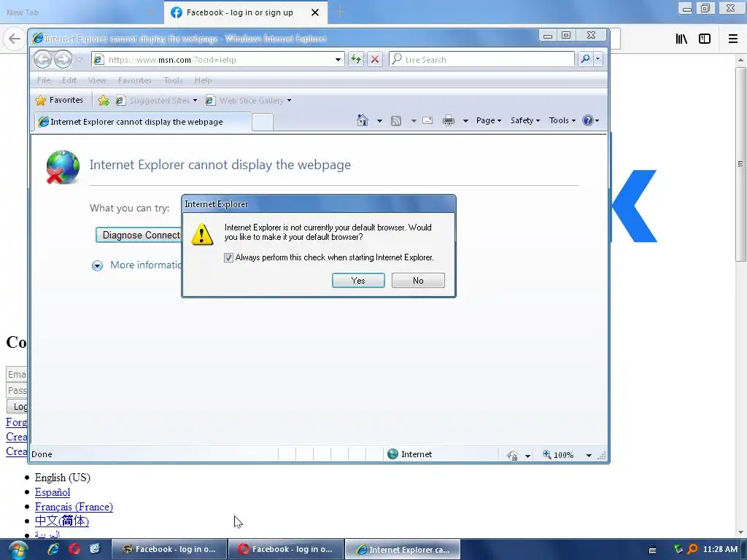747x560 pixels.
Task: Click Back arrow in the background browser
Action: click(x=15, y=39)
